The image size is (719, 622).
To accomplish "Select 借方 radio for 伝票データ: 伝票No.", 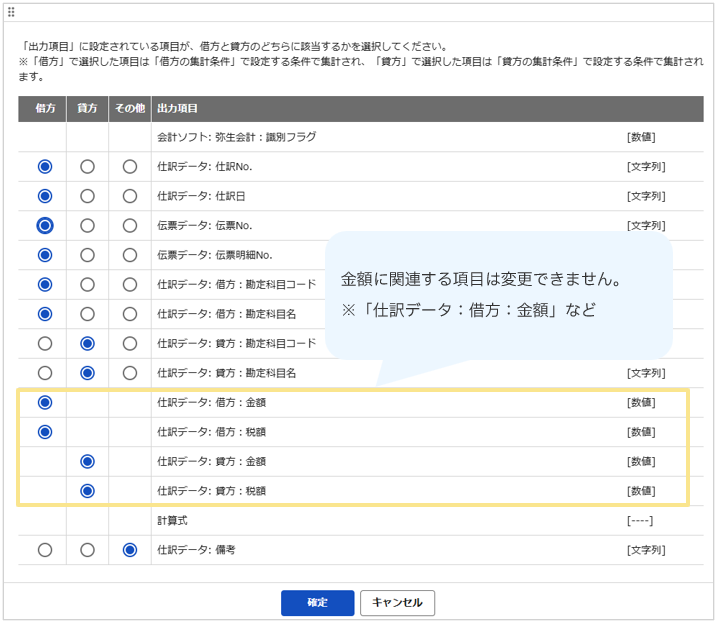I will [45, 226].
